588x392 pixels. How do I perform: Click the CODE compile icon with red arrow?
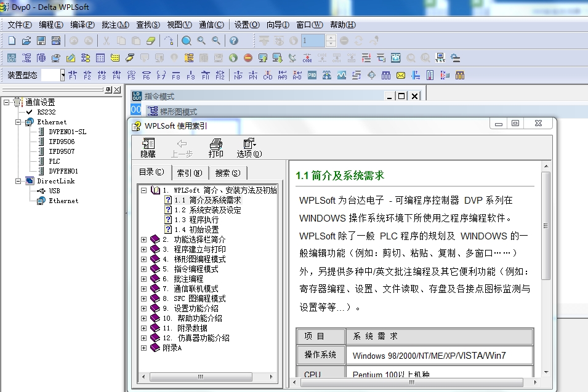pyautogui.click(x=307, y=58)
